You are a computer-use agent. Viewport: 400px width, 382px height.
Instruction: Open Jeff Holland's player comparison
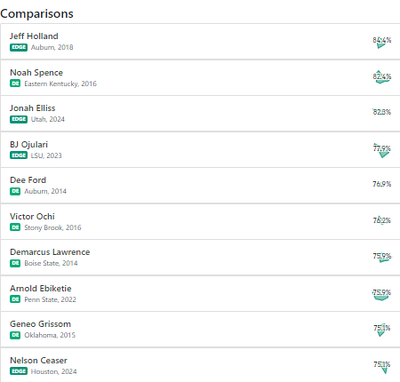(x=200, y=42)
